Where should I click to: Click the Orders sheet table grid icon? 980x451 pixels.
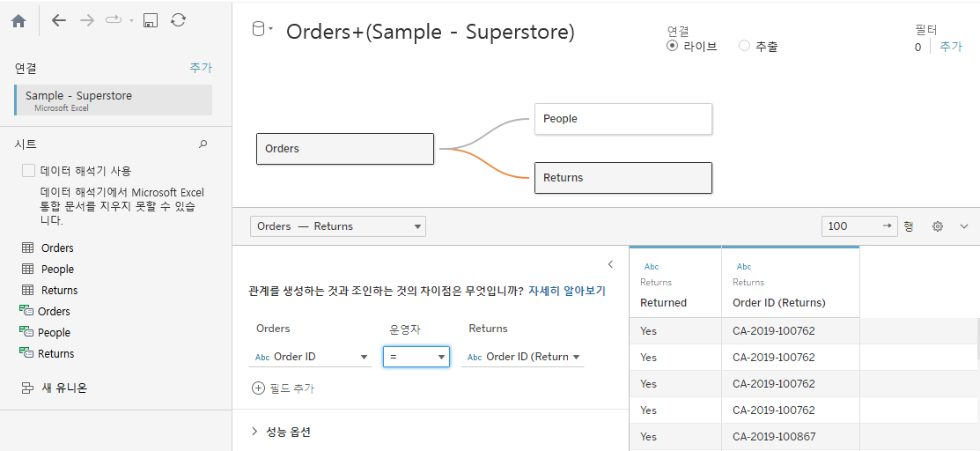click(27, 248)
